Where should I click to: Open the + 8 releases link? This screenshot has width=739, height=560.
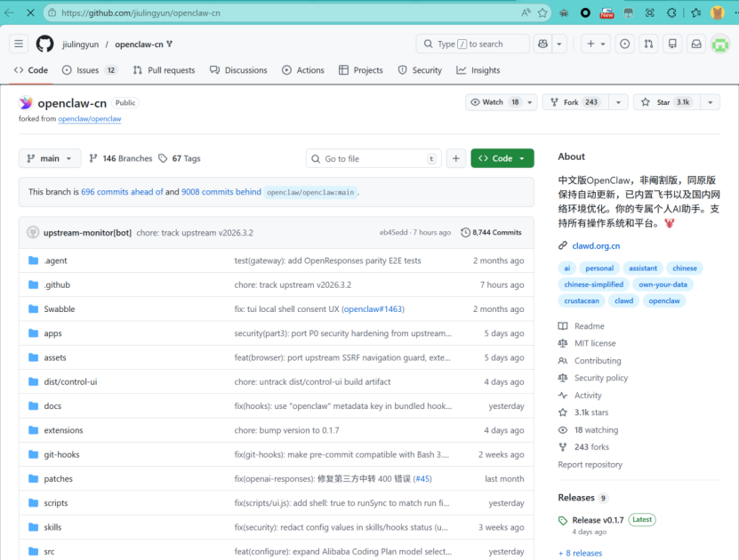click(x=580, y=553)
